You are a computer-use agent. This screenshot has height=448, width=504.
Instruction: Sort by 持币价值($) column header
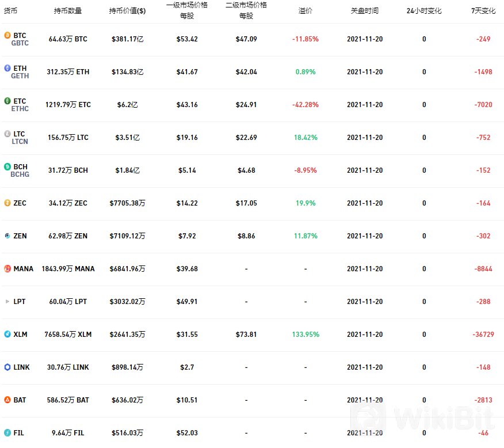click(127, 10)
